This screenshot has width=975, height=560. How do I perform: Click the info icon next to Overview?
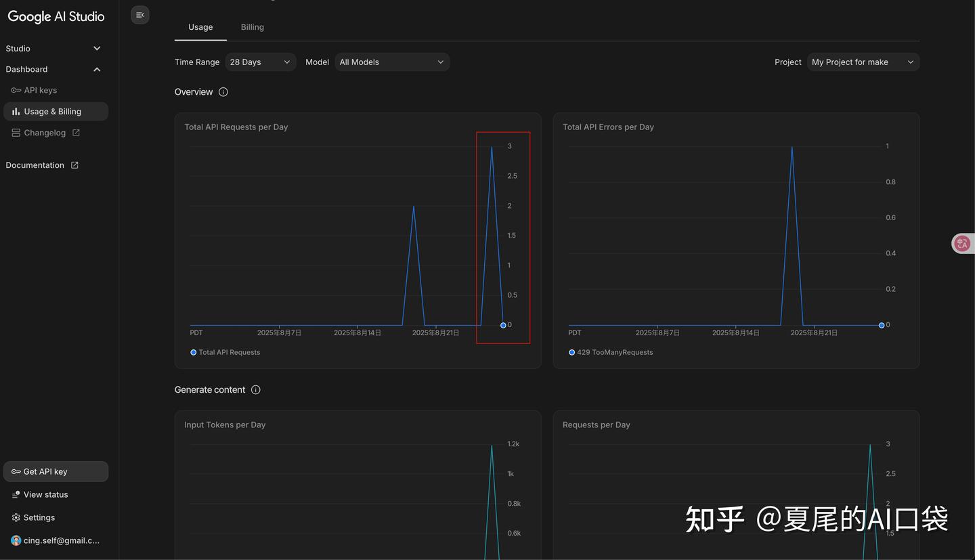point(223,92)
